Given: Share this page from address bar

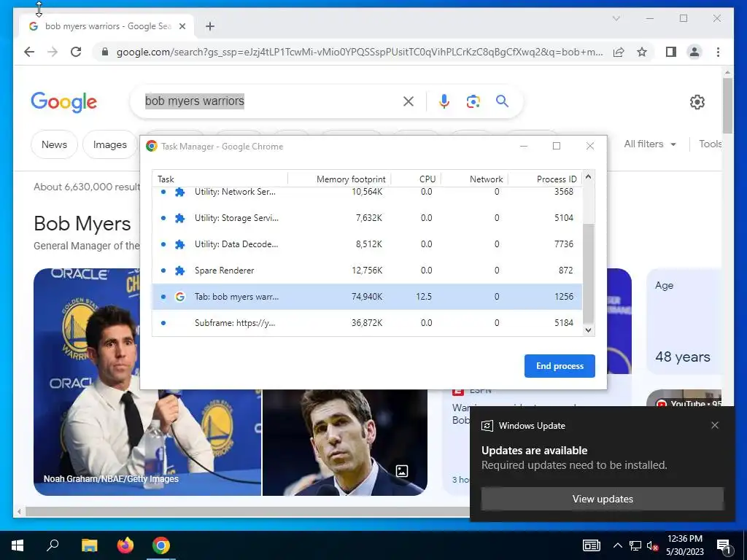Looking at the screenshot, I should coord(619,52).
